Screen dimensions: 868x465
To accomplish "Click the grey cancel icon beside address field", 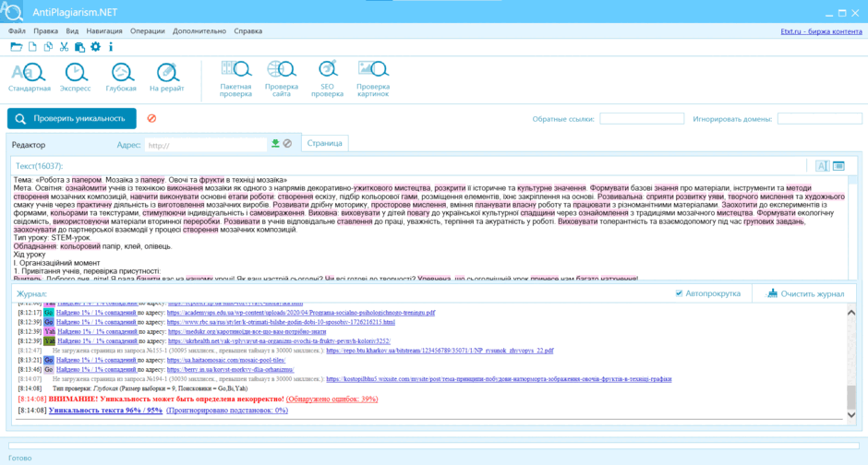I will (x=287, y=144).
